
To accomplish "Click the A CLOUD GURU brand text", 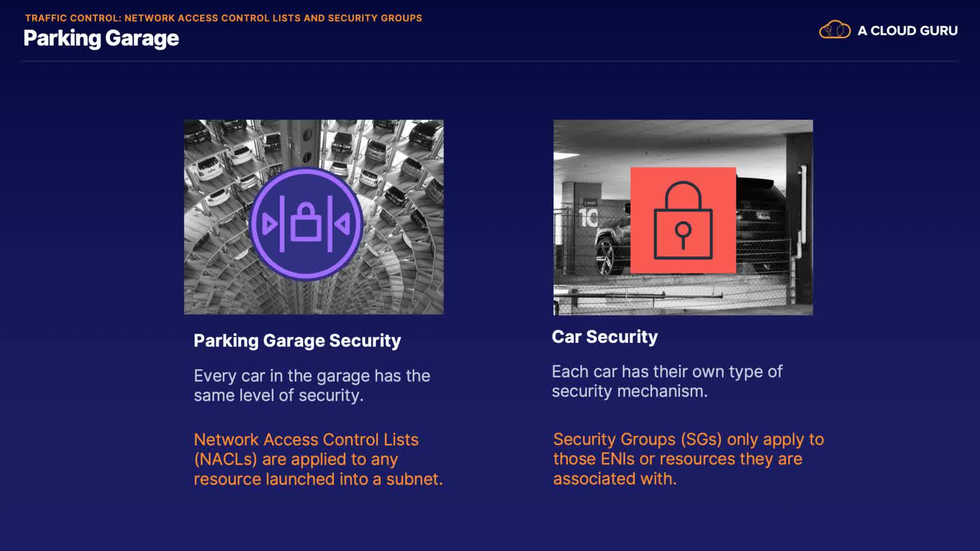I will click(x=907, y=31).
